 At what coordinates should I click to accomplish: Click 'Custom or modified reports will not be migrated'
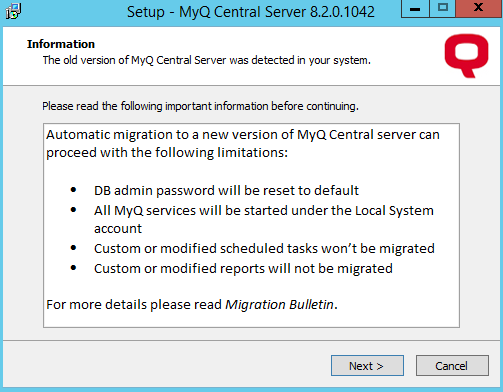[x=243, y=269]
